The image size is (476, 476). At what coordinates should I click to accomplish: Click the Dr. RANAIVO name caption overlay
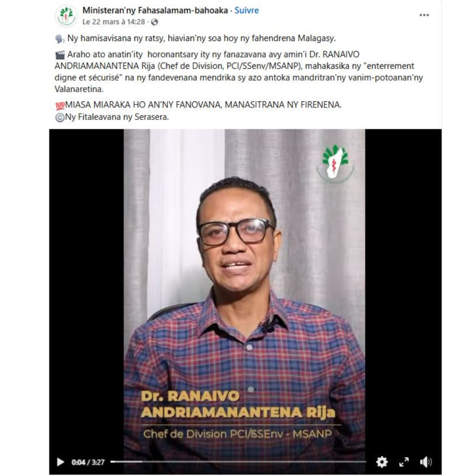238,404
